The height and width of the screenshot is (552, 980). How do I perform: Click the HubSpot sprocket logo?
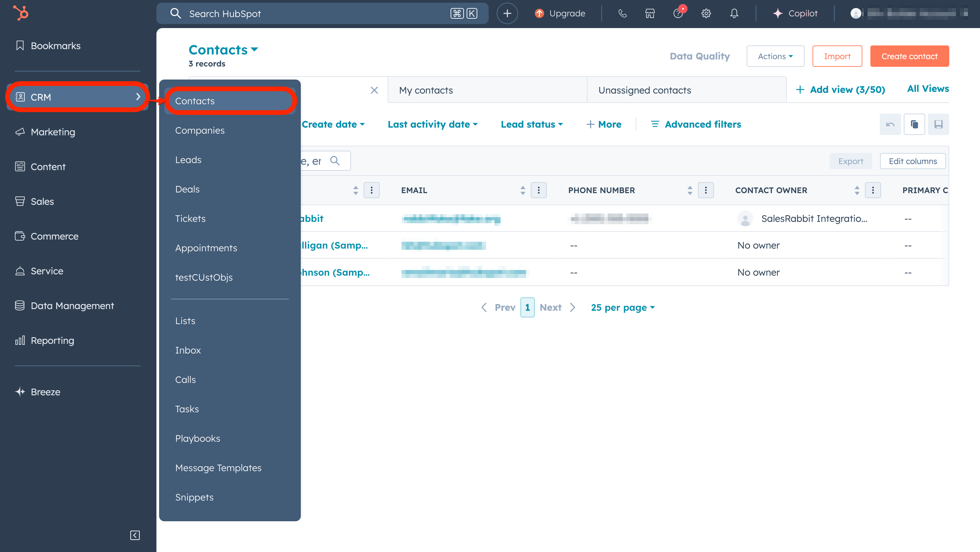click(21, 13)
